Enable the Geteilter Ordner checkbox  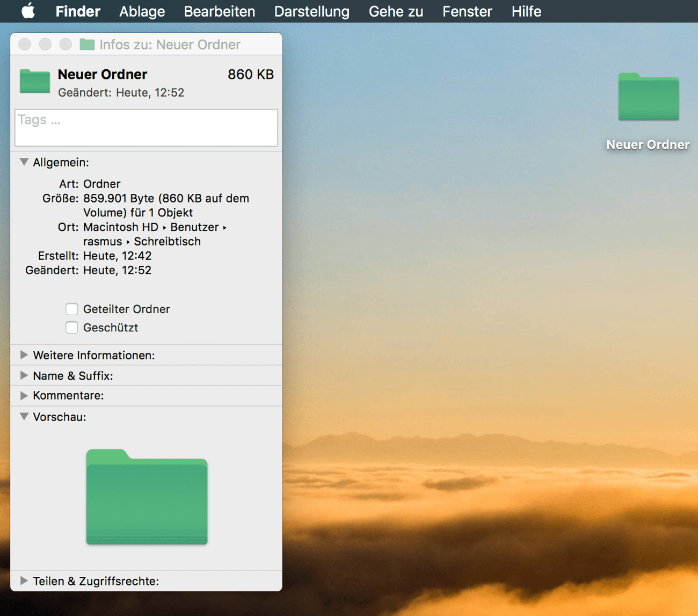[72, 309]
